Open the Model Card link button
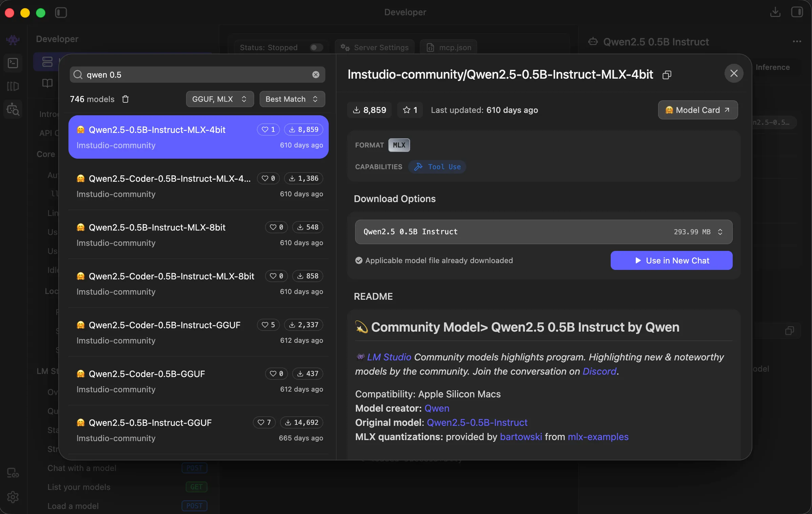 click(698, 110)
